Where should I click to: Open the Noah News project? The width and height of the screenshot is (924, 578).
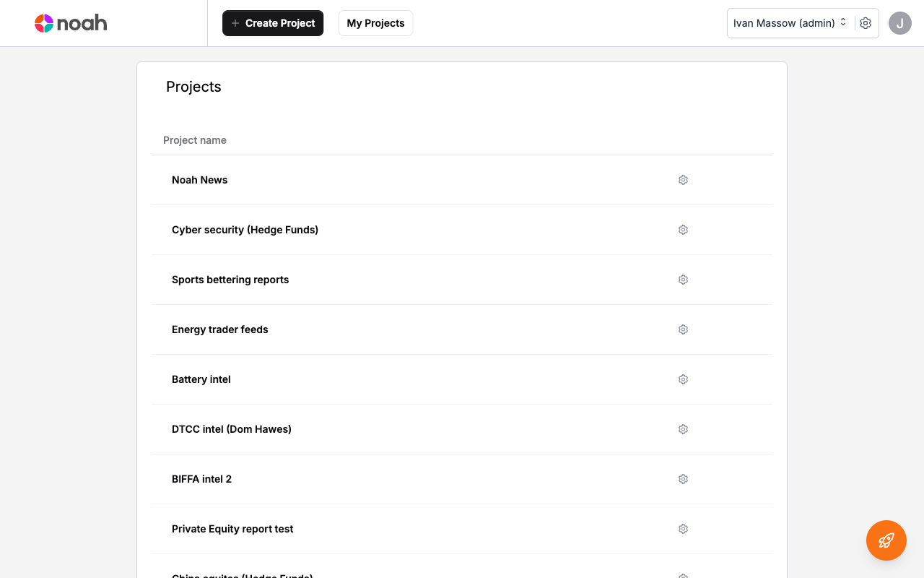click(x=199, y=179)
